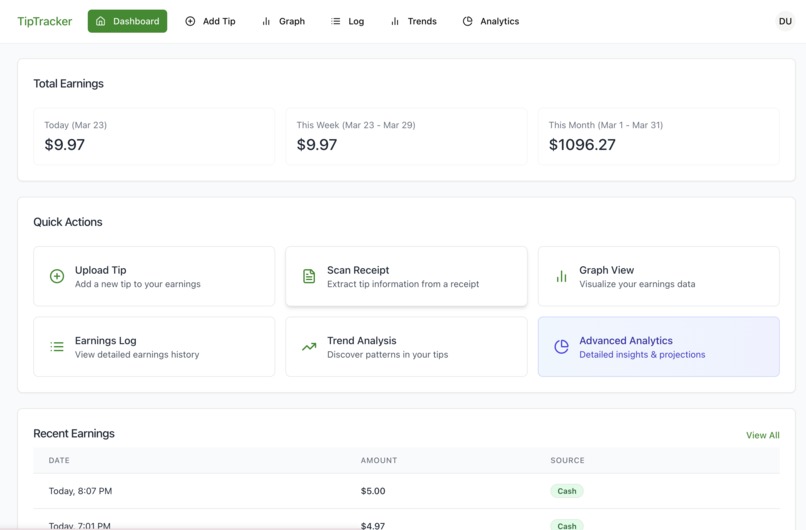Click the Recent Earnings heading
The image size is (806, 530).
74,433
